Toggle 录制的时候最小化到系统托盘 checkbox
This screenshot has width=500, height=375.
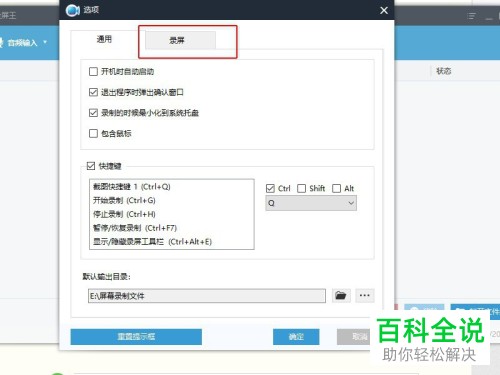[93, 113]
